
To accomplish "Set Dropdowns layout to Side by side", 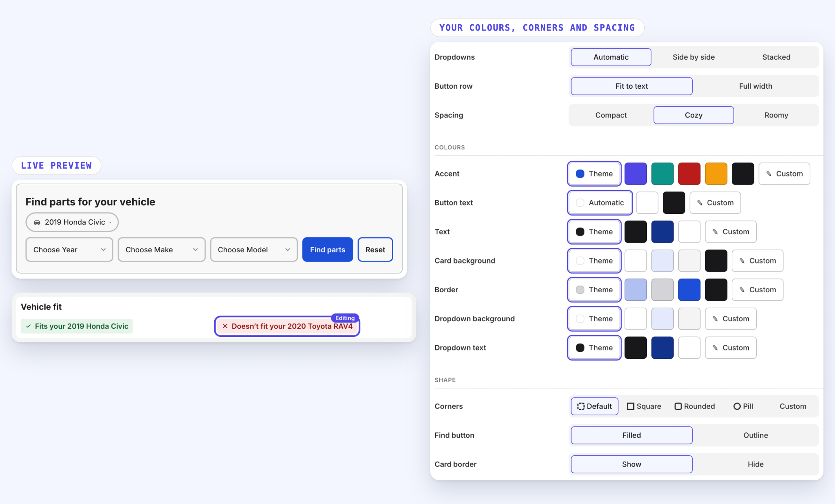I will [x=693, y=57].
